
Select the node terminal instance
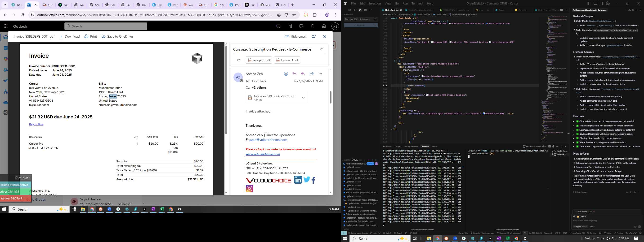(560, 151)
